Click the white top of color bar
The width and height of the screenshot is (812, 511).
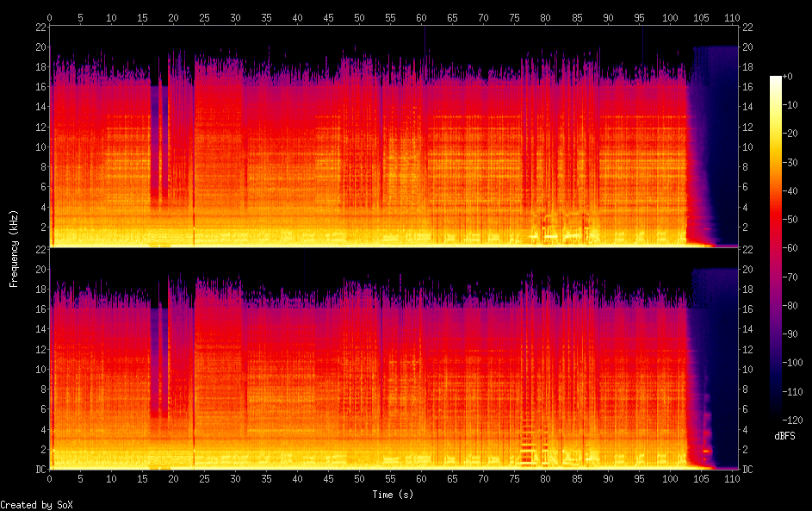click(x=776, y=79)
